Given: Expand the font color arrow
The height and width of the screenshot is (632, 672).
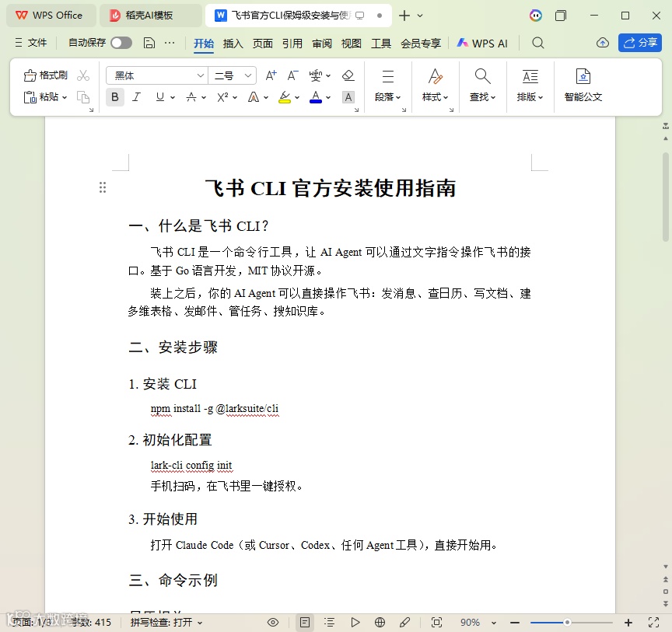Looking at the screenshot, I should tap(328, 98).
